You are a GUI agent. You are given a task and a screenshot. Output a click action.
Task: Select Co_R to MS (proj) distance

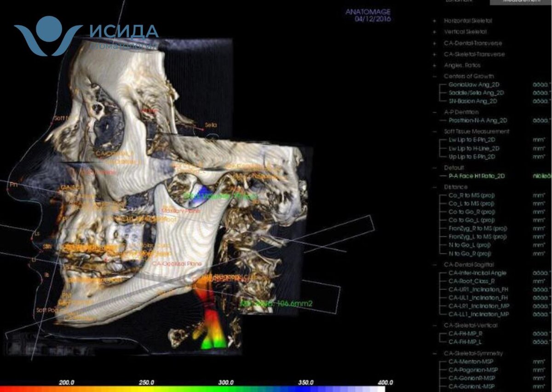(x=471, y=196)
